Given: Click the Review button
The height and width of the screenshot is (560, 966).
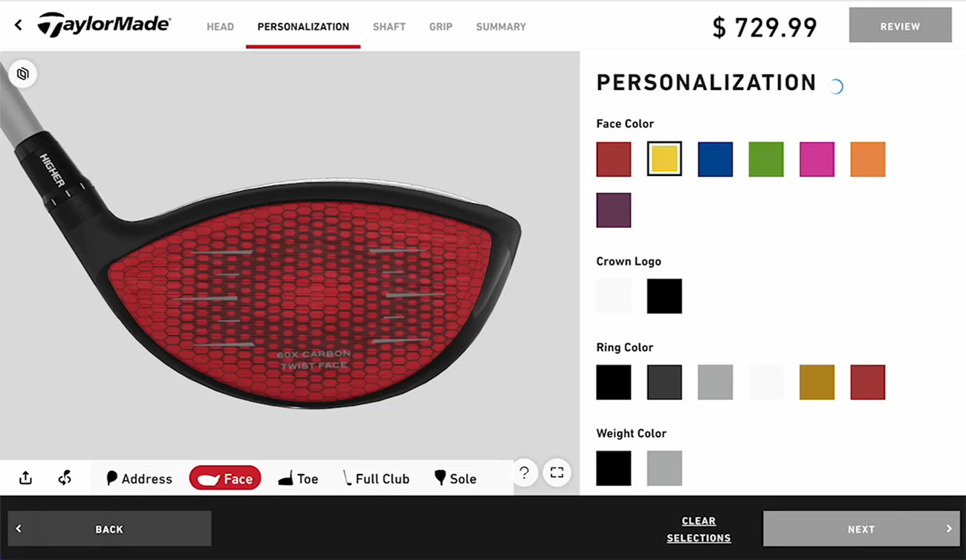Looking at the screenshot, I should click(x=900, y=25).
